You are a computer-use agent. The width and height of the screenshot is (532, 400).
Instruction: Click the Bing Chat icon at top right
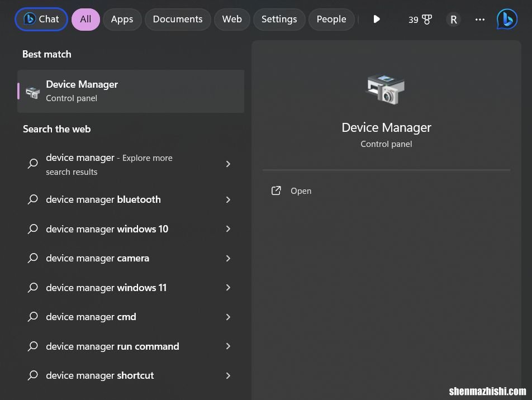[x=507, y=20]
